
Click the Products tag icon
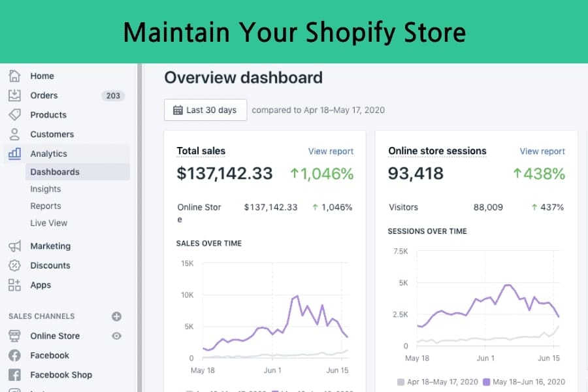pyautogui.click(x=14, y=115)
